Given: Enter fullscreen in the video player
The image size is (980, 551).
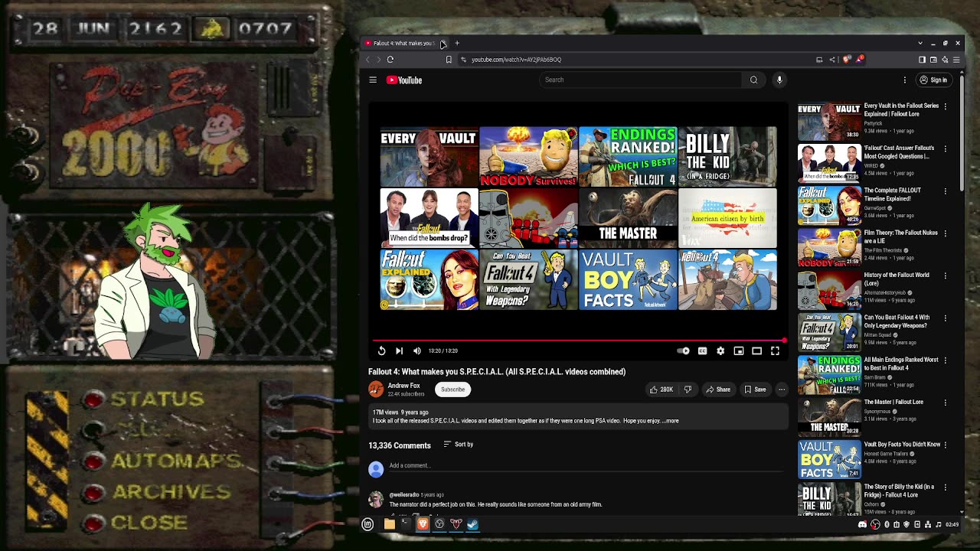Looking at the screenshot, I should (x=775, y=350).
